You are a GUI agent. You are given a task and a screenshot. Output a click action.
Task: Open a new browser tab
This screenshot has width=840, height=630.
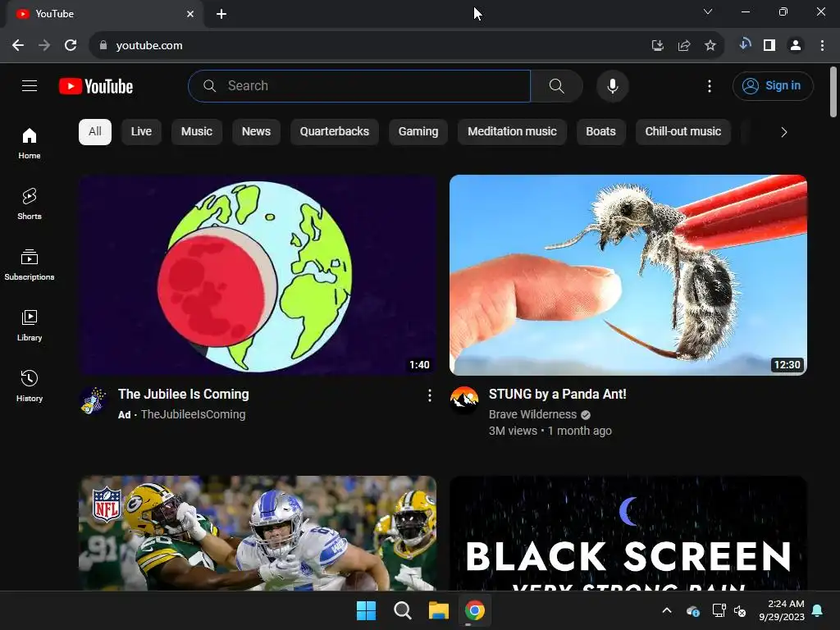coord(221,14)
